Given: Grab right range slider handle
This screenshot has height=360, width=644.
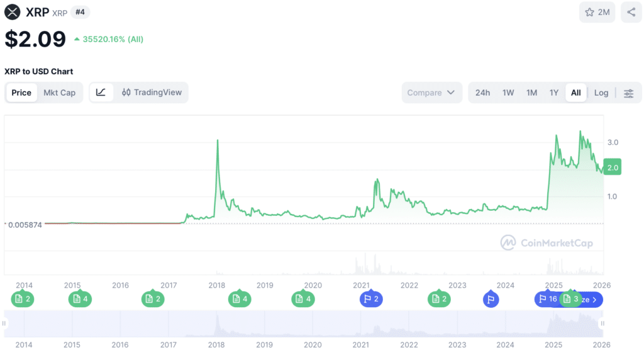Looking at the screenshot, I should tap(602, 323).
